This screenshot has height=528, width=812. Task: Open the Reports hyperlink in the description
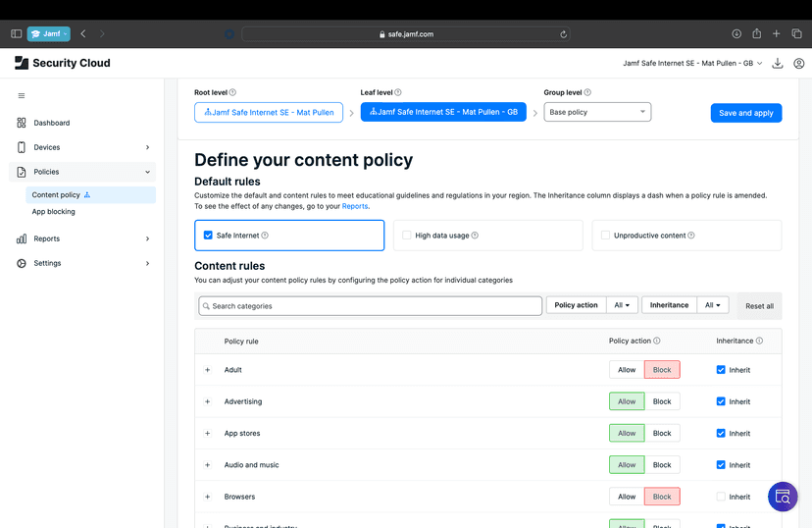coord(355,206)
